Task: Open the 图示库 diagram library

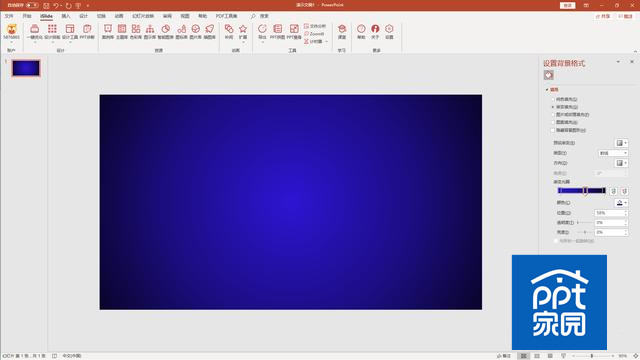Action: [150, 31]
